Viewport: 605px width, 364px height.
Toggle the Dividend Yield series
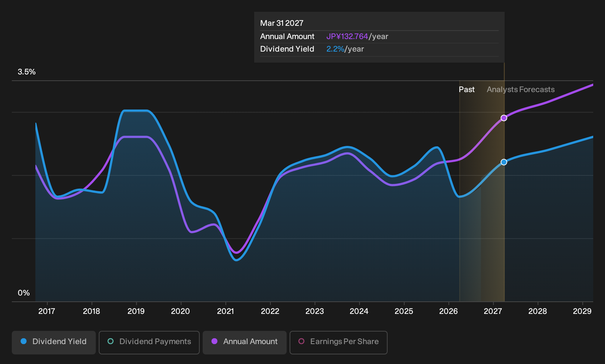click(x=53, y=342)
